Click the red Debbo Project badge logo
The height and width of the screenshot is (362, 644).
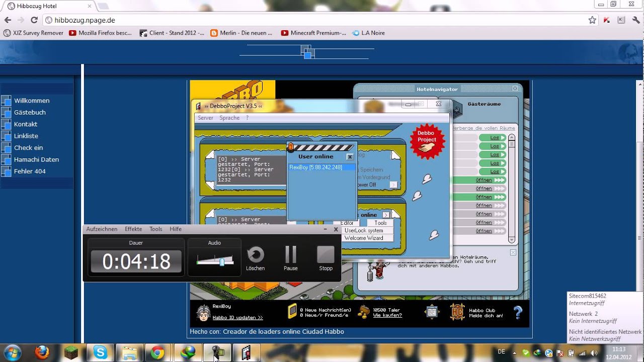(427, 141)
